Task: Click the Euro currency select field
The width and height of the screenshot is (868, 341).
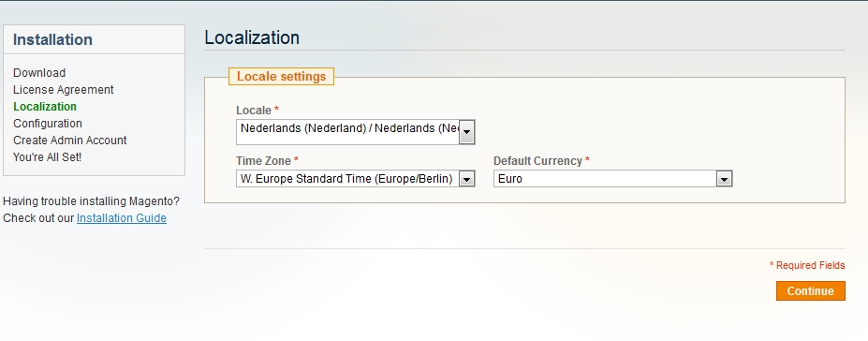Action: click(612, 179)
